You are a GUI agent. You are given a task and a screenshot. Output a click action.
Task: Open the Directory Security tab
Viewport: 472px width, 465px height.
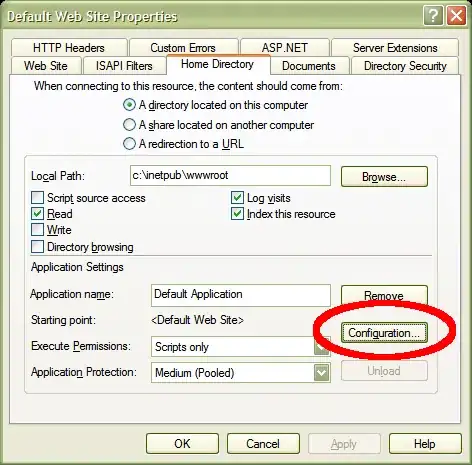coord(405,66)
